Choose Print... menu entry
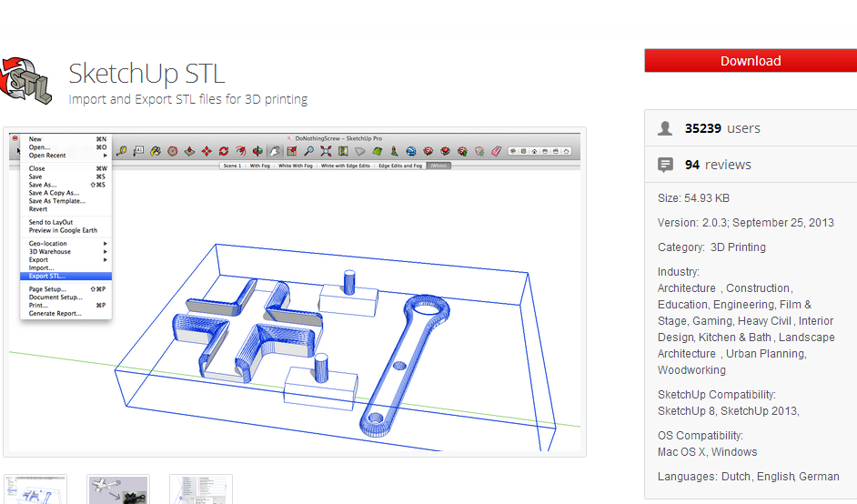Screen dimensions: 857x504 tap(66, 305)
